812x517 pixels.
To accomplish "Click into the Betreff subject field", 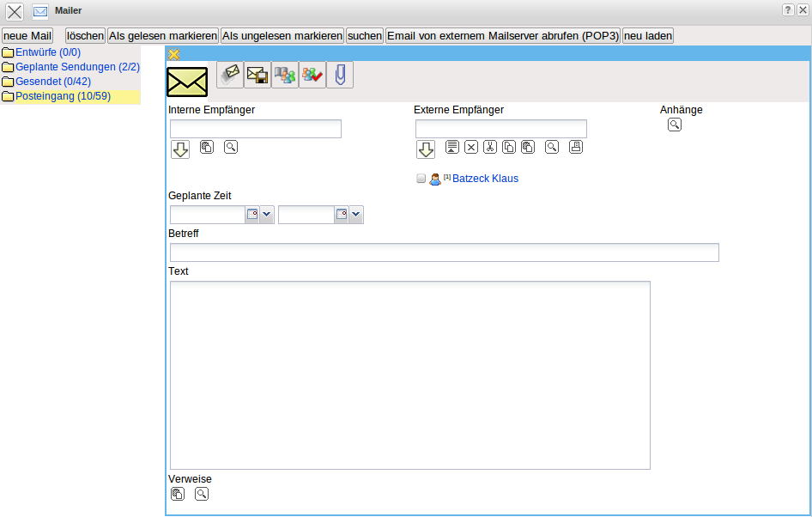I will [444, 252].
